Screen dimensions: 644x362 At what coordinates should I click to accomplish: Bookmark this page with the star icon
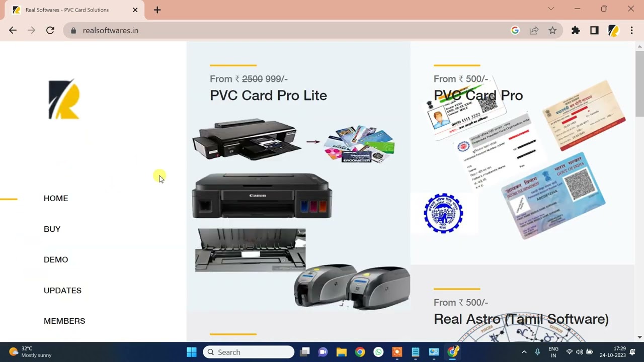coord(552,31)
